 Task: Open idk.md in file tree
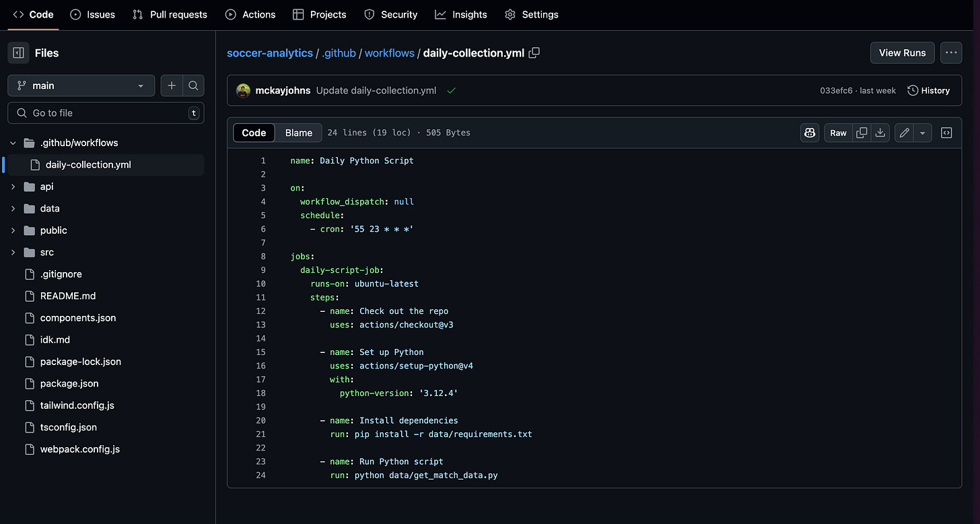tap(55, 339)
